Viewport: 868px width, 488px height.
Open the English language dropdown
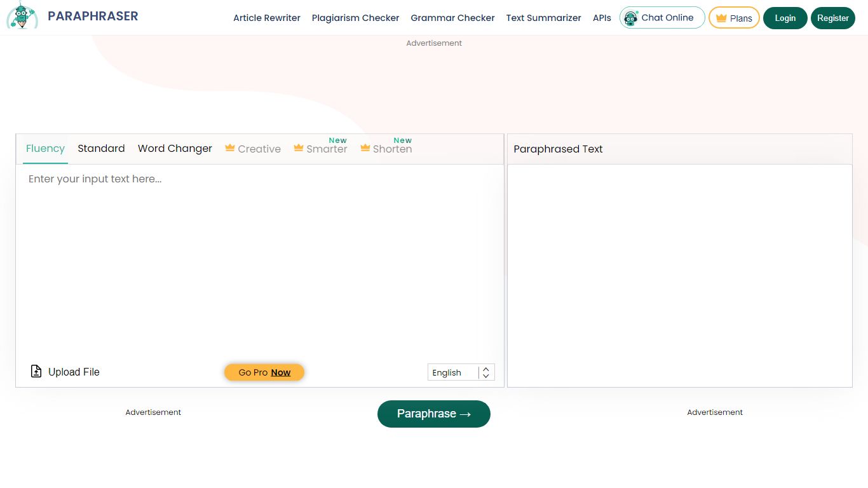(454, 372)
